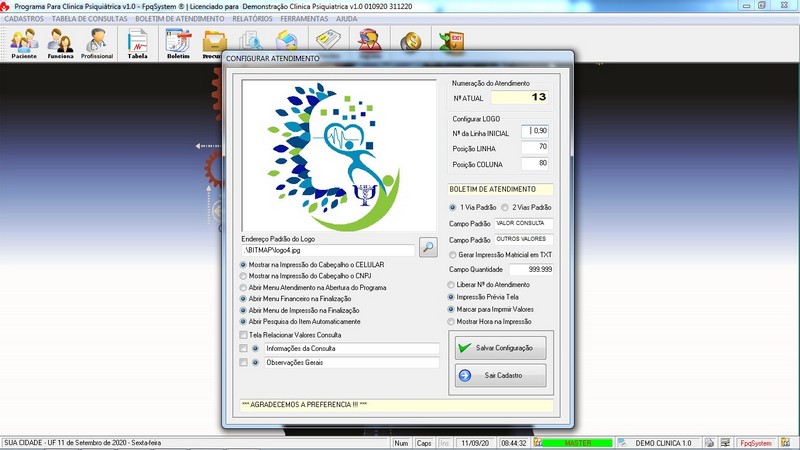This screenshot has height=450, width=800.
Task: Open the CADASTROS menu
Action: [x=24, y=19]
